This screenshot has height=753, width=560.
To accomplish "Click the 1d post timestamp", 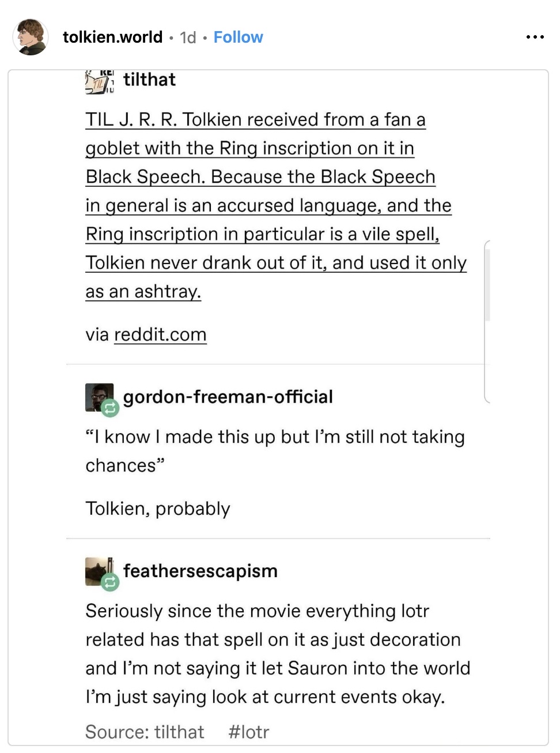I will click(188, 38).
